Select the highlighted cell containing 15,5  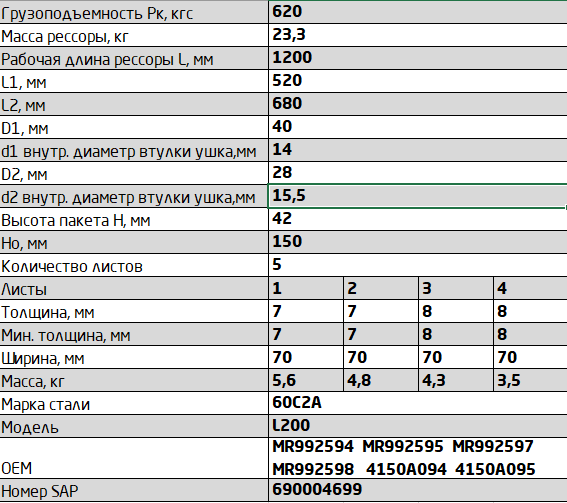[418, 196]
